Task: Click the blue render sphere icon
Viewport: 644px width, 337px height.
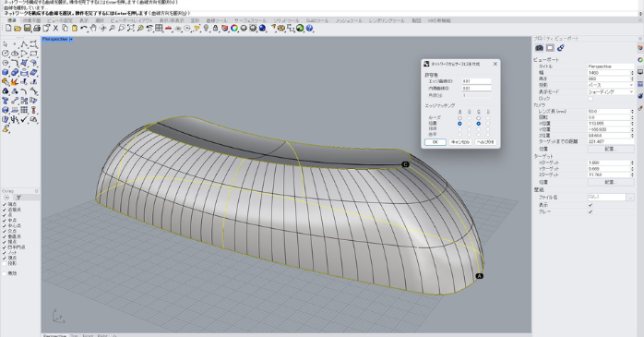Action: click(x=262, y=29)
